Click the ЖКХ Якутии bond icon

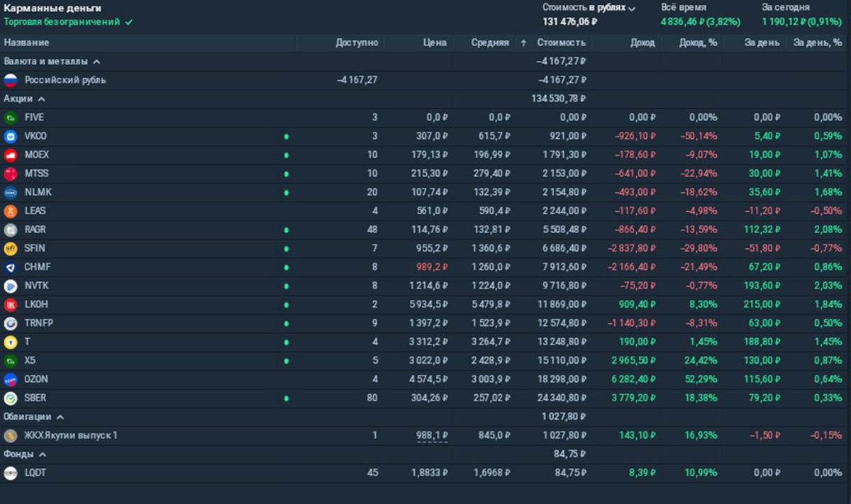11,436
